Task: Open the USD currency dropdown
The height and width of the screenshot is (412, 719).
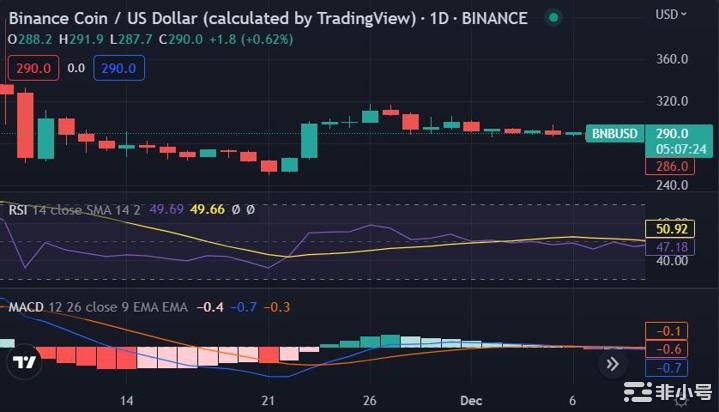Action: (x=669, y=14)
